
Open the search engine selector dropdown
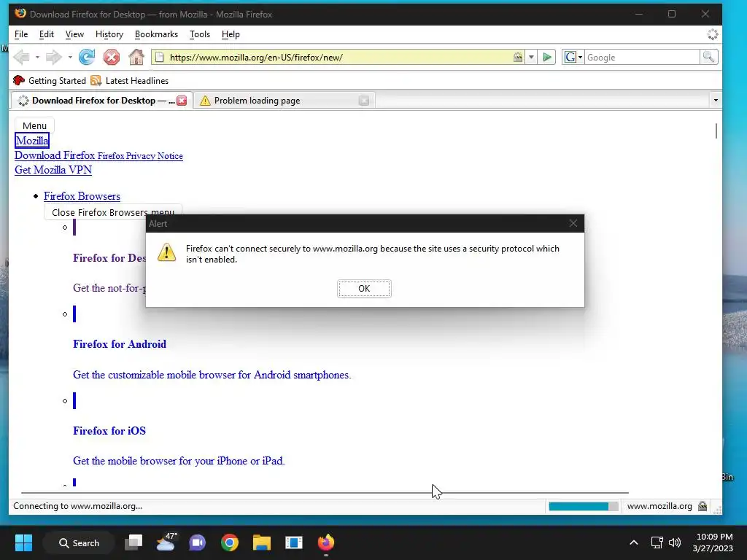[573, 57]
